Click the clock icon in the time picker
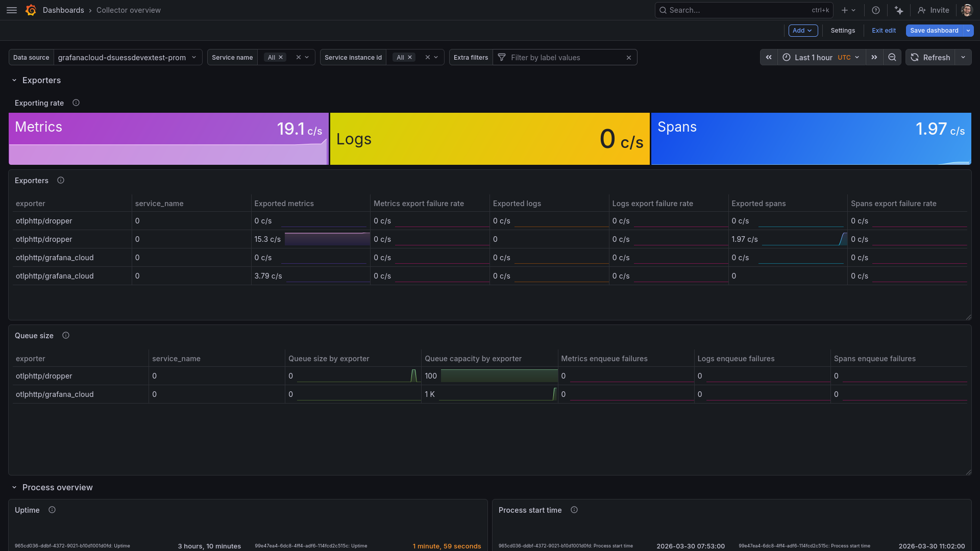Image resolution: width=980 pixels, height=551 pixels. tap(787, 57)
